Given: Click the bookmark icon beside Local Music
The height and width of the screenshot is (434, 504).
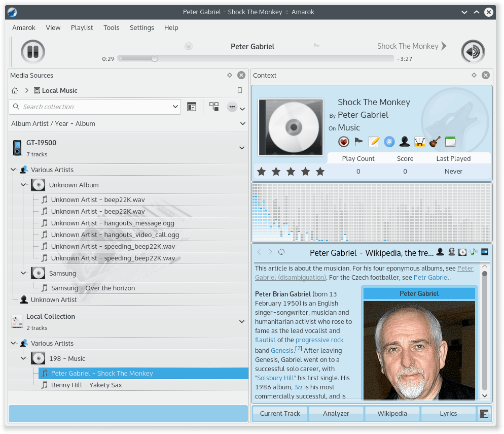Looking at the screenshot, I should click(239, 90).
